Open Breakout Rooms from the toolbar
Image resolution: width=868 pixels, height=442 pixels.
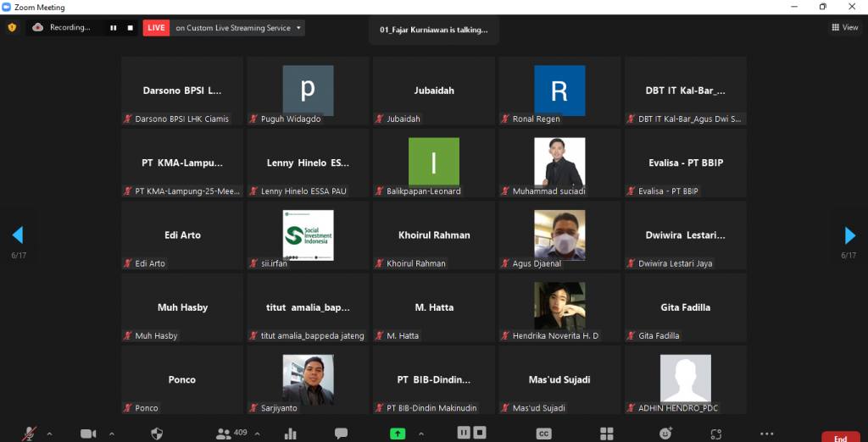(x=606, y=434)
